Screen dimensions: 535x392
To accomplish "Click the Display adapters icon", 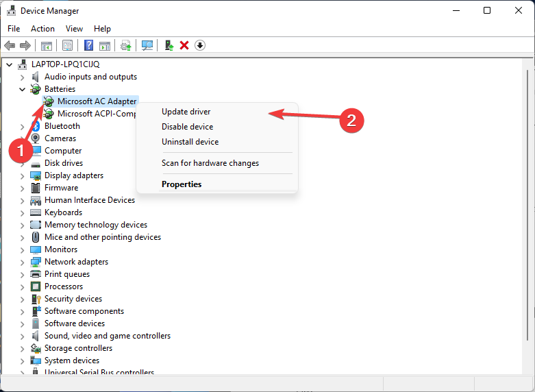I will coord(36,175).
